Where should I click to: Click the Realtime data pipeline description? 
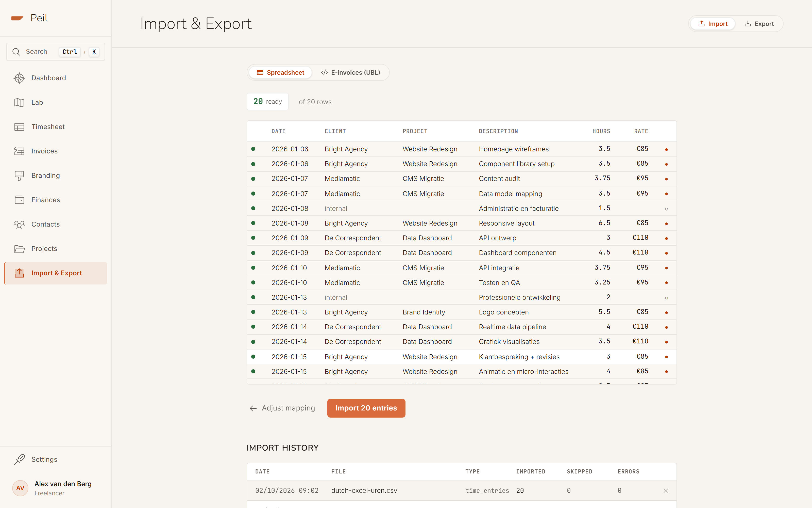coord(512,327)
